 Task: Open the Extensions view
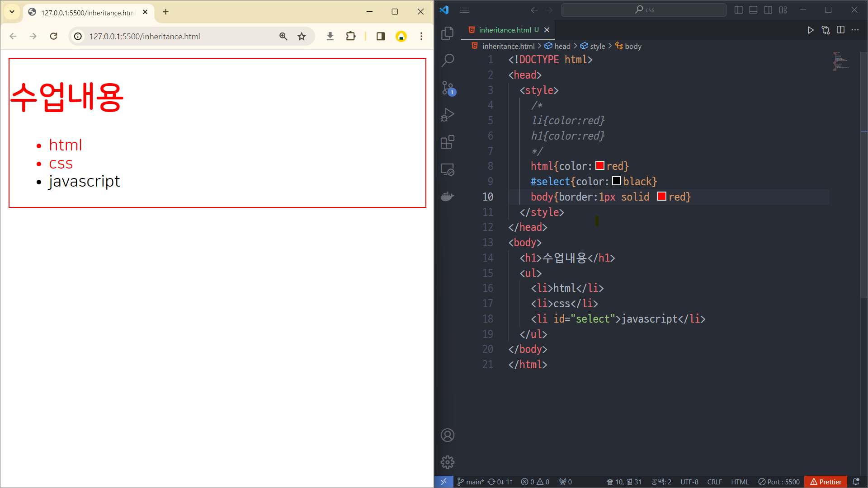pos(447,142)
